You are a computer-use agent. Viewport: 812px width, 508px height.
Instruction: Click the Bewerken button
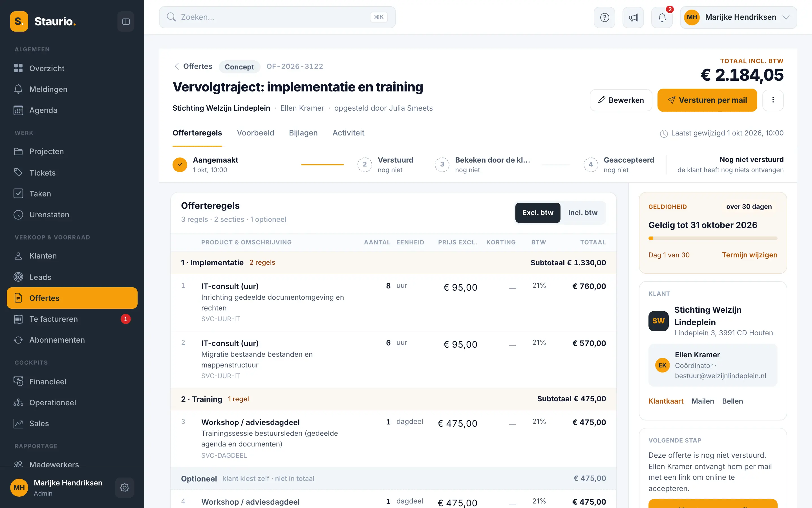pos(621,100)
